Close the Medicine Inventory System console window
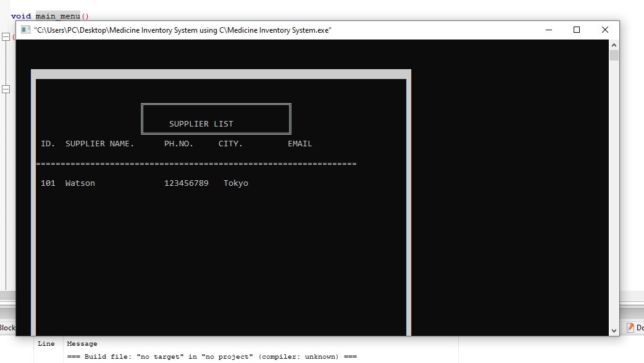Viewport: 644px width, 363px height. 605,30
